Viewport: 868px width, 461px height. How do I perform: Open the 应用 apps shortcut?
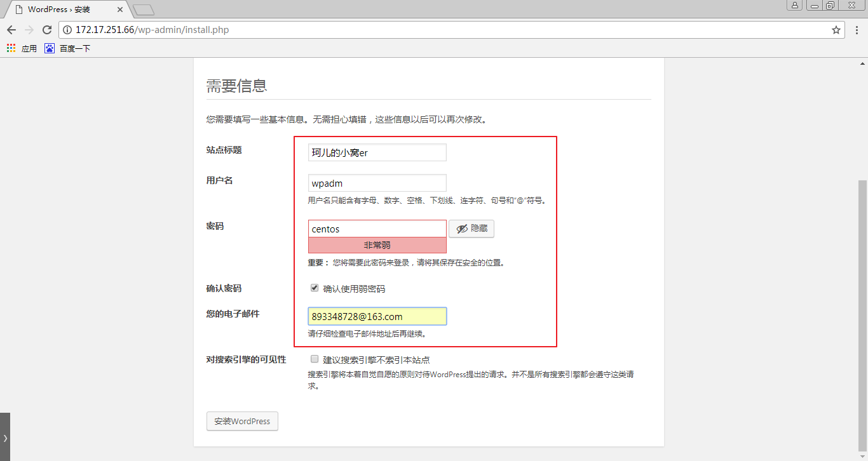pos(22,48)
